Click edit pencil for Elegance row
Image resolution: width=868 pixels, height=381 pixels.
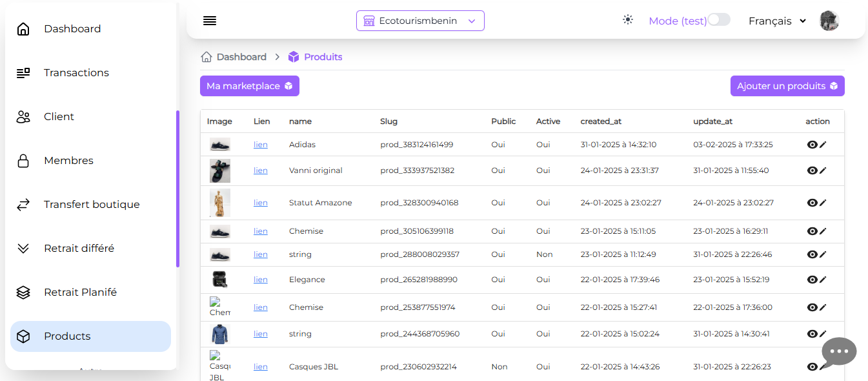823,280
